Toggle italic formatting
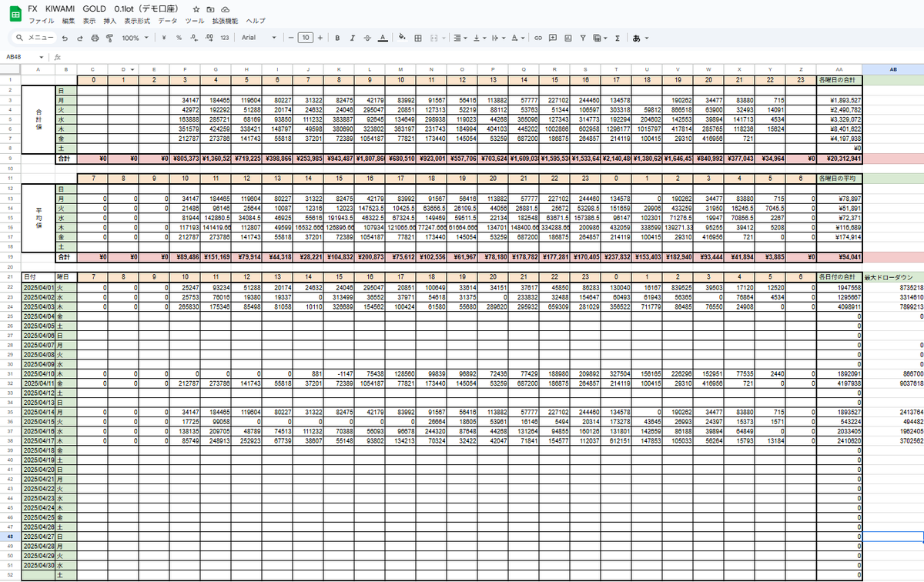Screen dimensions: 924x582 click(x=352, y=37)
